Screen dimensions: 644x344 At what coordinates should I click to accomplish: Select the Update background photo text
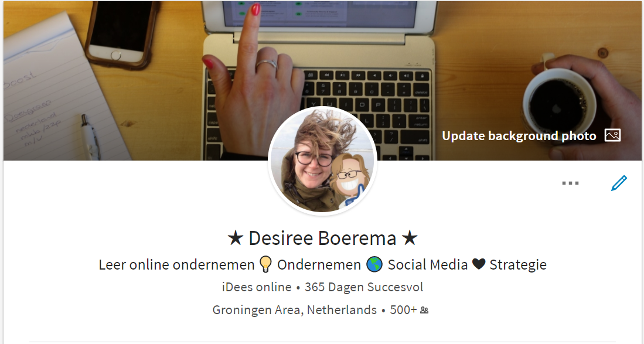click(x=519, y=136)
